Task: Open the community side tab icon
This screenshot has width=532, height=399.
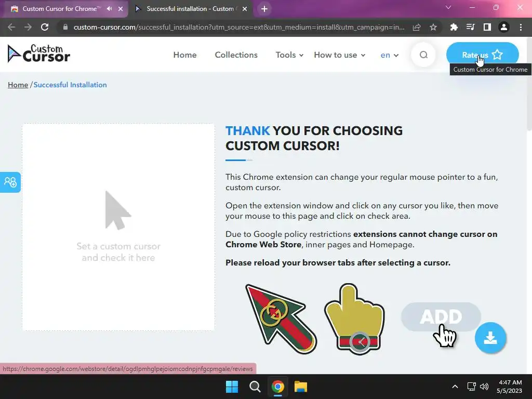Action: [10, 182]
